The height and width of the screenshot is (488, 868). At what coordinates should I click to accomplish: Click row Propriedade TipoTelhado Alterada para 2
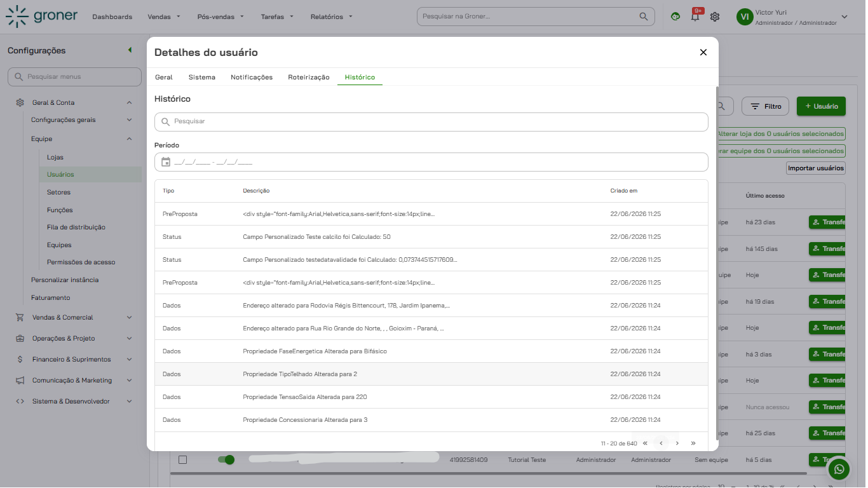431,374
